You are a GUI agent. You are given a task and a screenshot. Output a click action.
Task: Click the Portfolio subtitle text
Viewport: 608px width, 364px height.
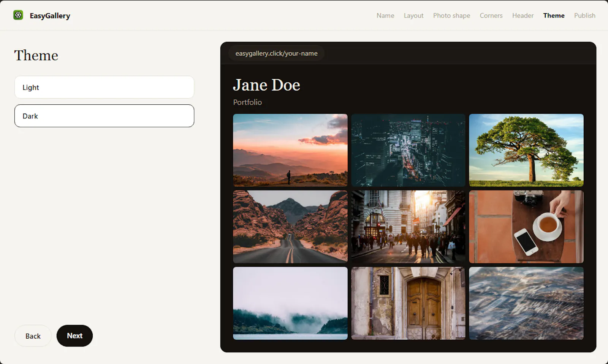pos(247,102)
